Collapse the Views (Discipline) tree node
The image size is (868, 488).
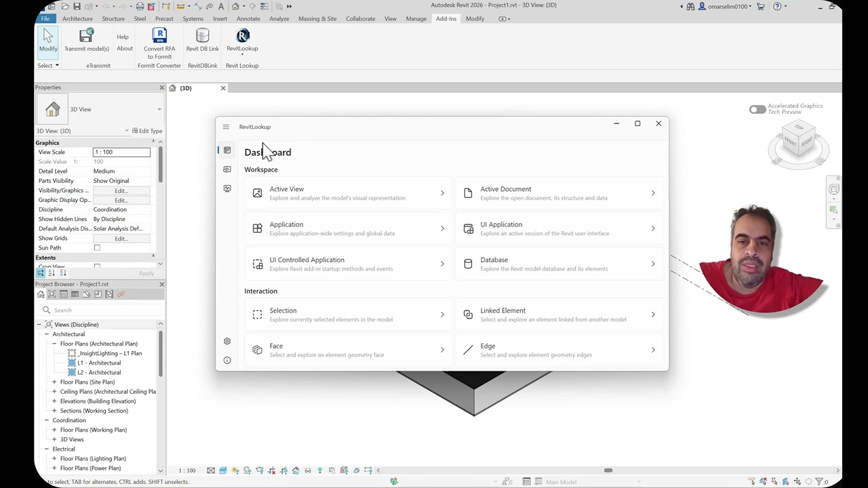[39, 325]
